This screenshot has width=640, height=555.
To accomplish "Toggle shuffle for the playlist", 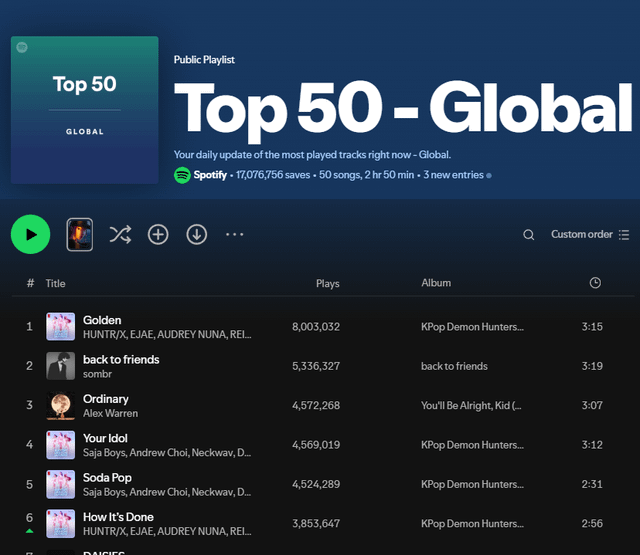I will point(120,234).
